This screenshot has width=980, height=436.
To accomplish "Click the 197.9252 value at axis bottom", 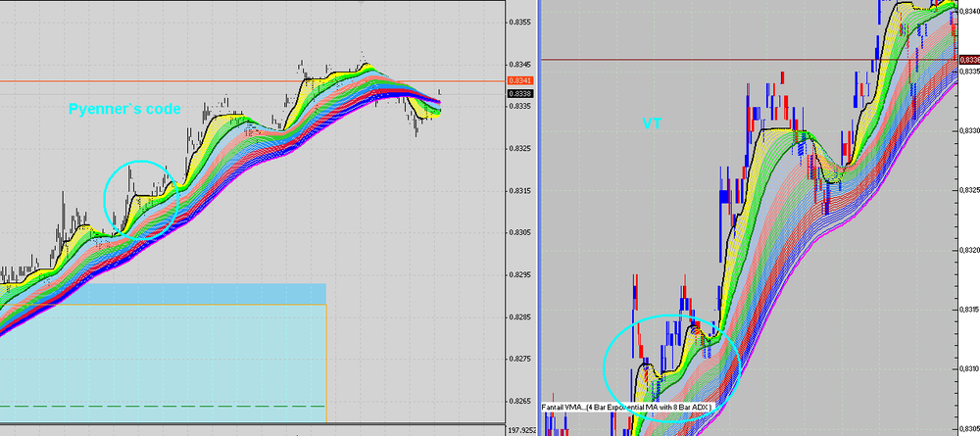I will (x=520, y=430).
